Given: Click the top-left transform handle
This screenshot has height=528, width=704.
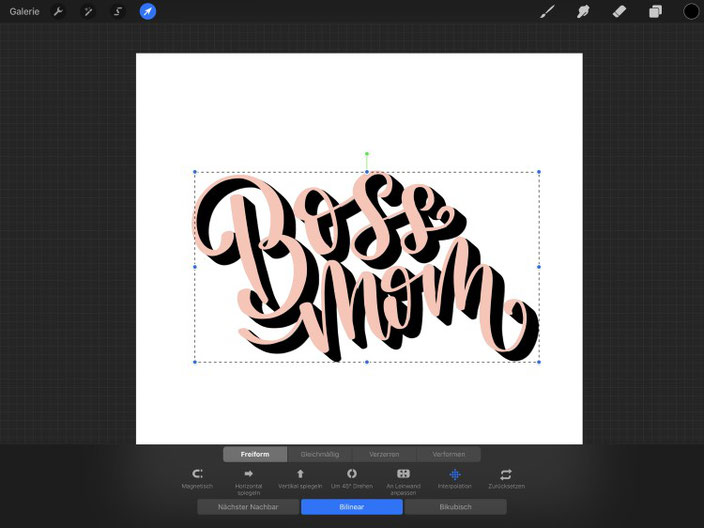Looking at the screenshot, I should click(195, 172).
